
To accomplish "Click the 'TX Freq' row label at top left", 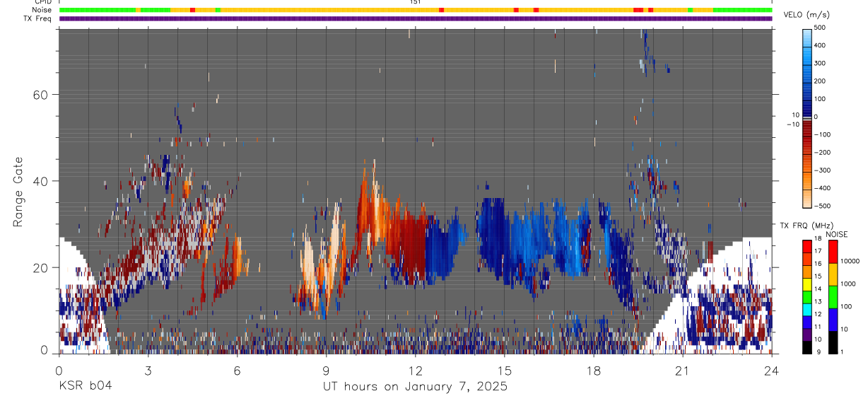I will pos(38,18).
